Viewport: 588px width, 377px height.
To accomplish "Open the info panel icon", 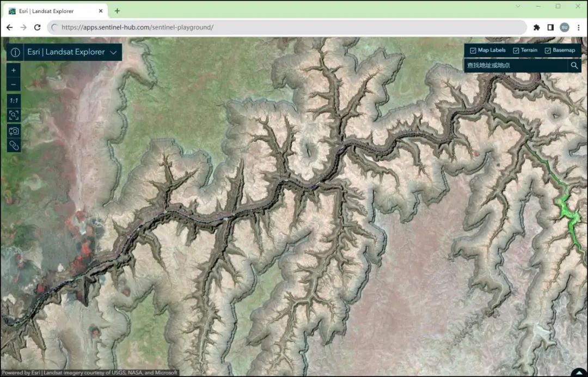I will pos(15,52).
